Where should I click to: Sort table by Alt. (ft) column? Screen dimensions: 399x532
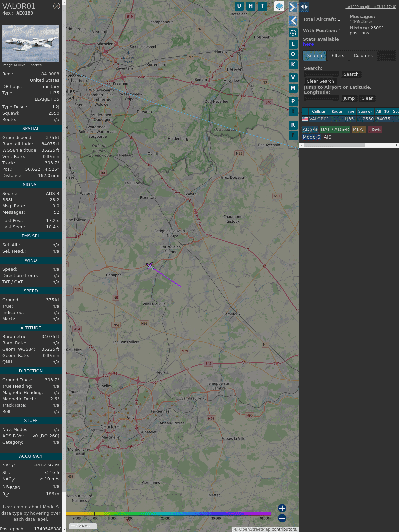(x=383, y=112)
